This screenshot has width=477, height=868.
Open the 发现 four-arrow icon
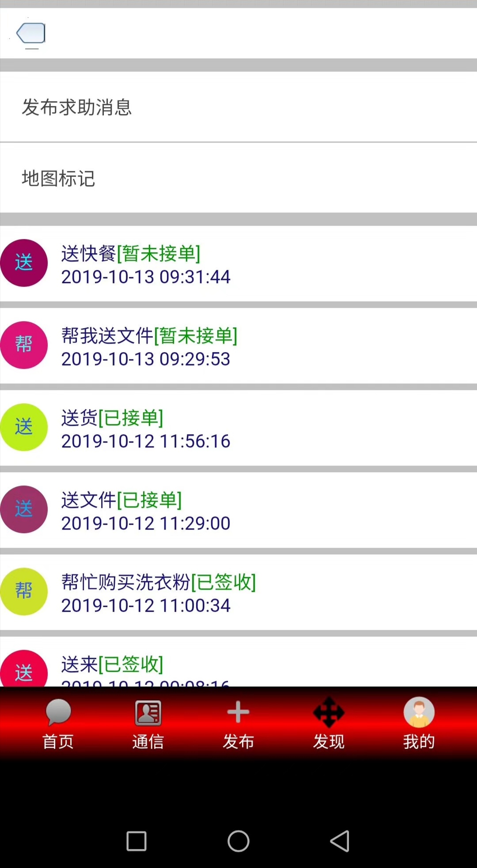click(x=329, y=713)
